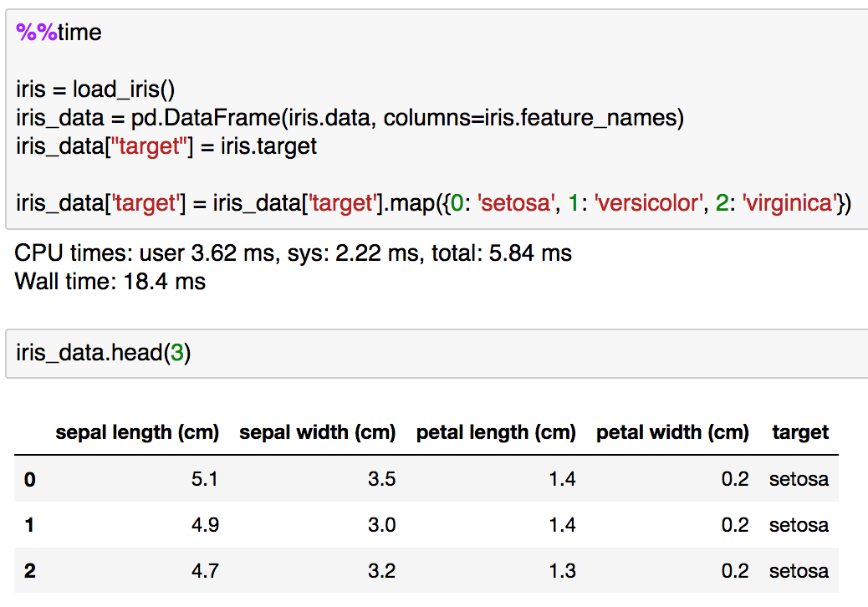Viewport: 868px width, 607px height.
Task: Click the 1.3 petal length value
Action: coord(562,572)
